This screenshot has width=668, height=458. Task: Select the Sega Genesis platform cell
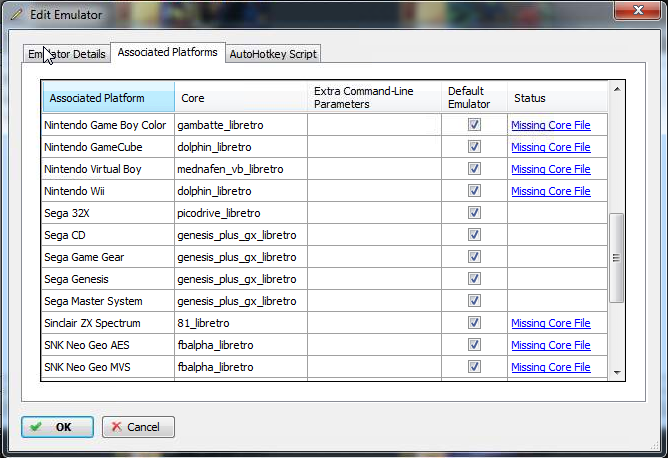pyautogui.click(x=108, y=279)
